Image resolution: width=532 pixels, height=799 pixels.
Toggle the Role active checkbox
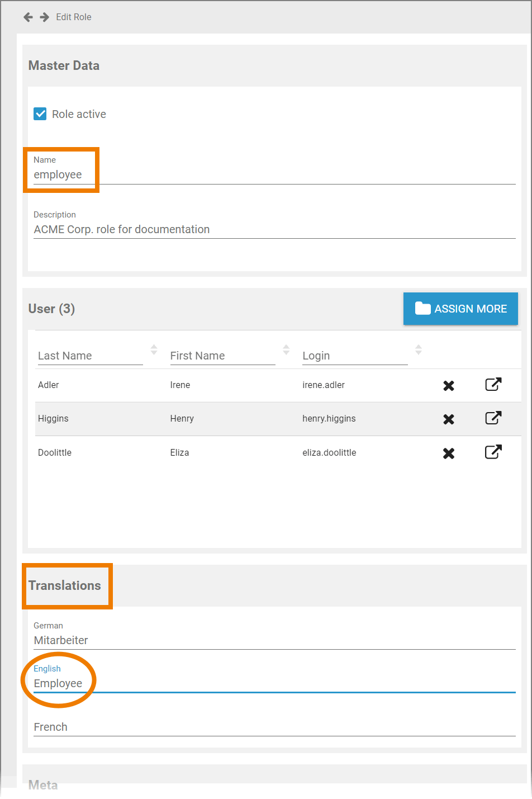point(40,114)
